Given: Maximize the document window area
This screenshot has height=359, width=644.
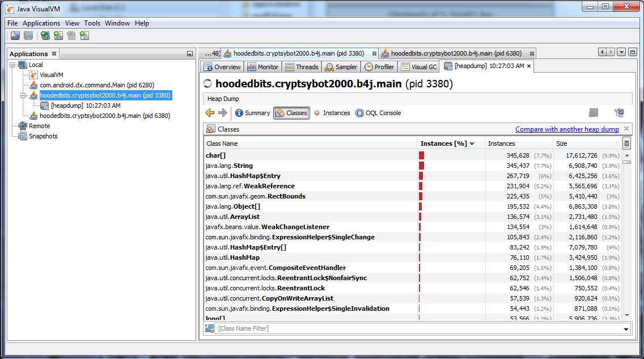Looking at the screenshot, I should 633,52.
